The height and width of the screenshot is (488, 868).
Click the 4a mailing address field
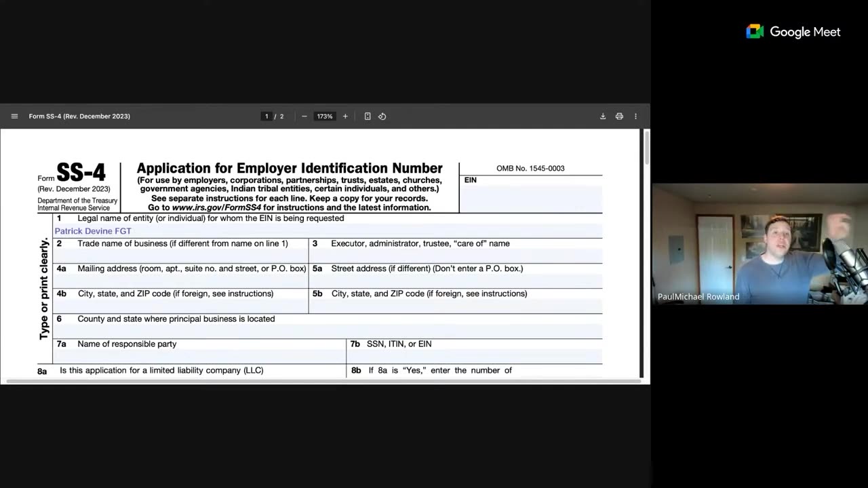[x=180, y=281]
